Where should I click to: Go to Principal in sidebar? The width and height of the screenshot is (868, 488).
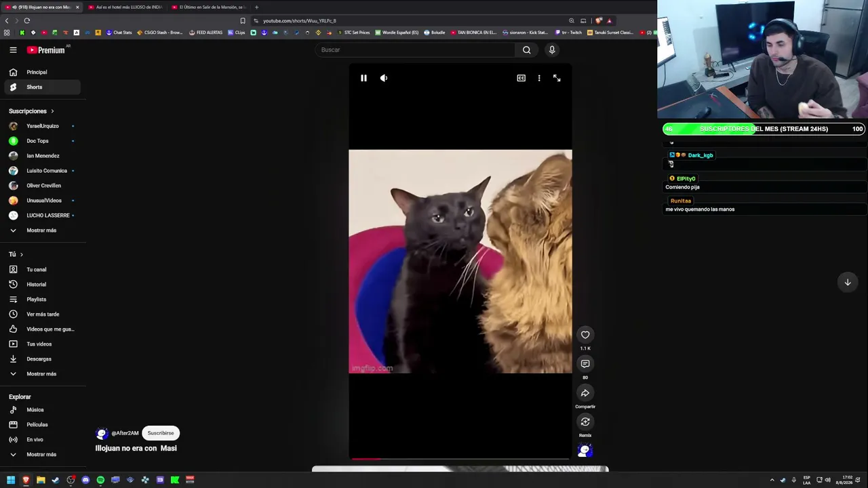(43, 73)
